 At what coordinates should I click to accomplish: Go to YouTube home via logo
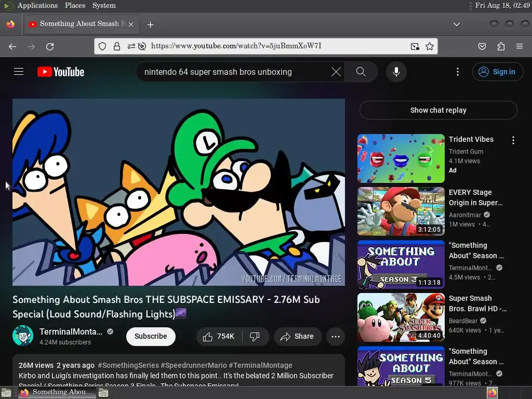(61, 72)
